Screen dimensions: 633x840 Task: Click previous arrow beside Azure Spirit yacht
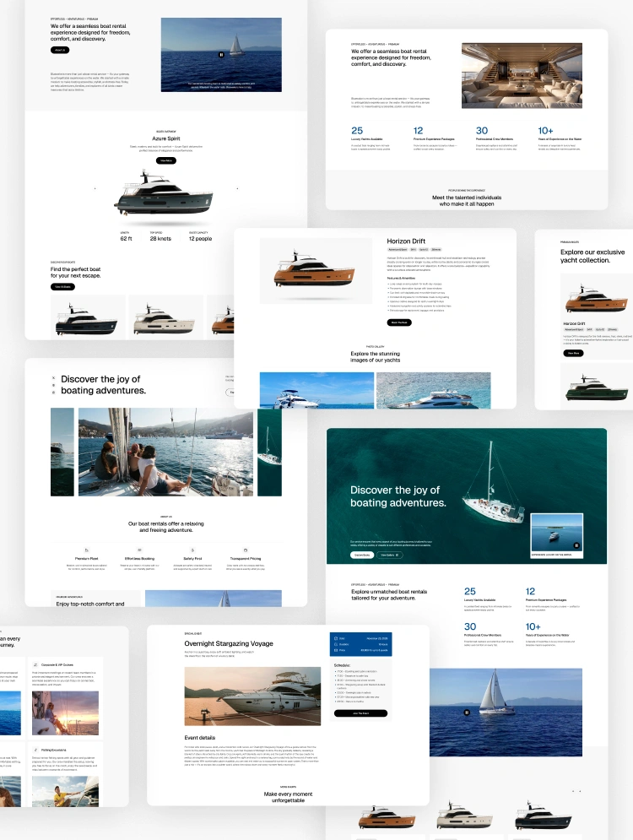[95, 188]
